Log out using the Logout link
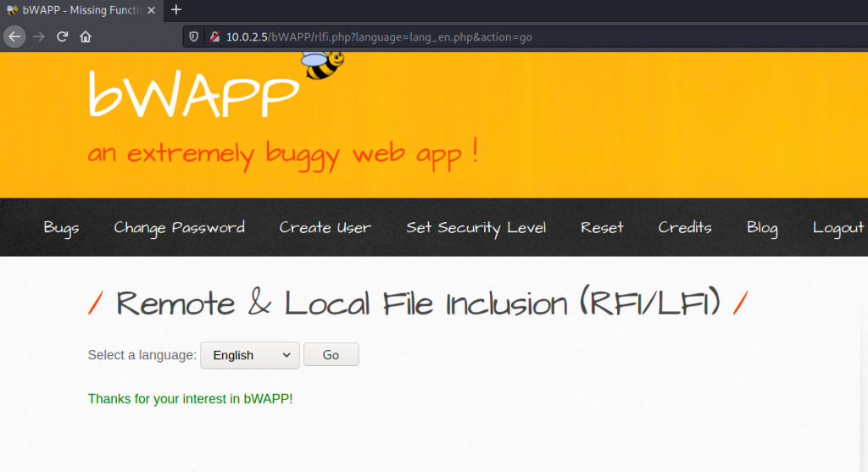The height and width of the screenshot is (472, 868). click(837, 227)
